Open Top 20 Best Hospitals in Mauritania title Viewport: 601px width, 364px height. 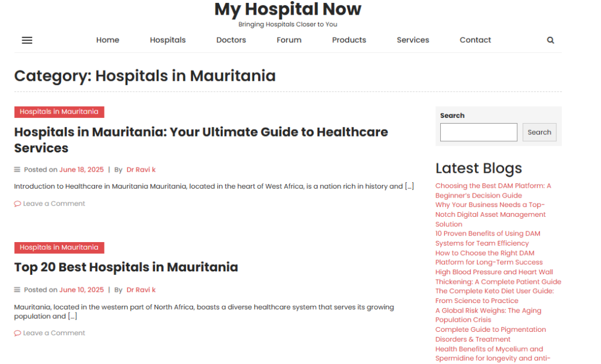(126, 267)
